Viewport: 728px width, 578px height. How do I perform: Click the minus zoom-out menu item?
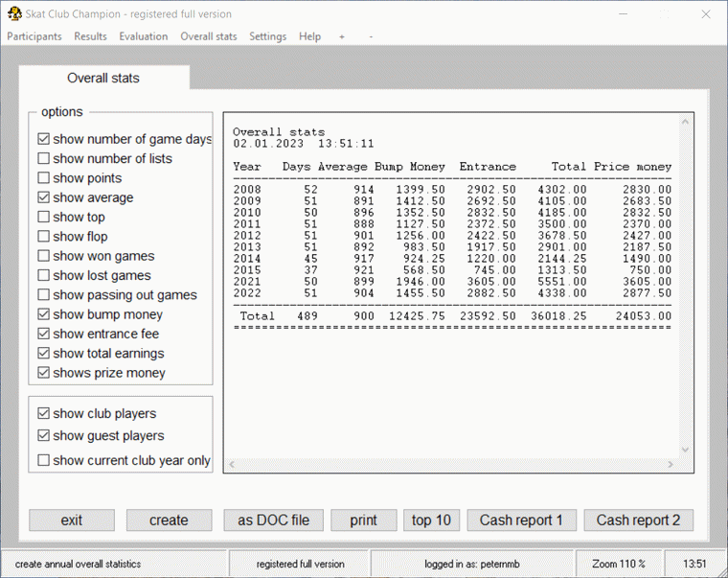click(x=371, y=36)
